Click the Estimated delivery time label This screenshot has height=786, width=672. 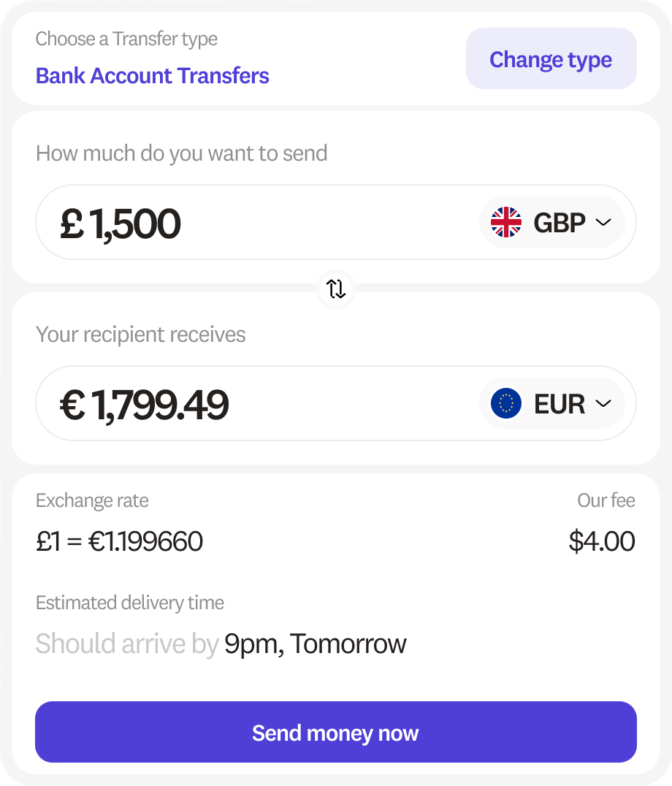coord(130,603)
